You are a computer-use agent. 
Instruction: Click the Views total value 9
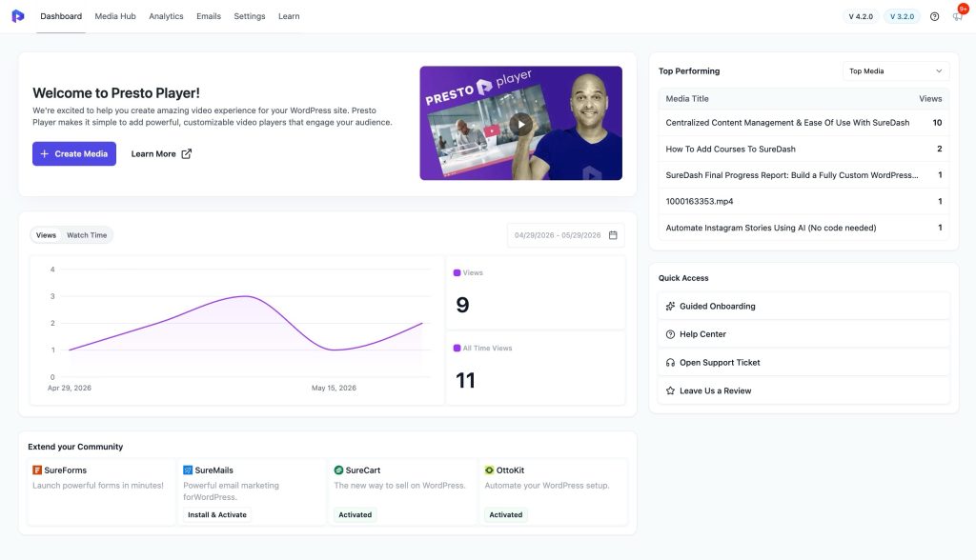point(462,305)
